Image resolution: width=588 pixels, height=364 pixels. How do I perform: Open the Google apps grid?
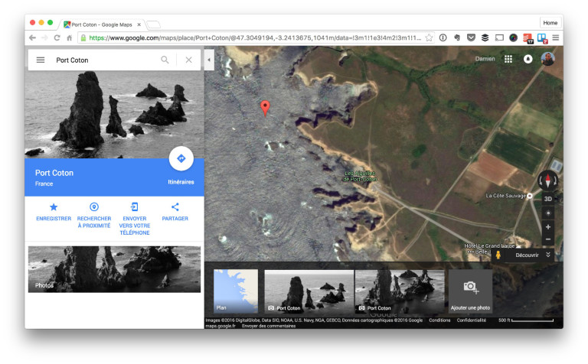[x=508, y=59]
